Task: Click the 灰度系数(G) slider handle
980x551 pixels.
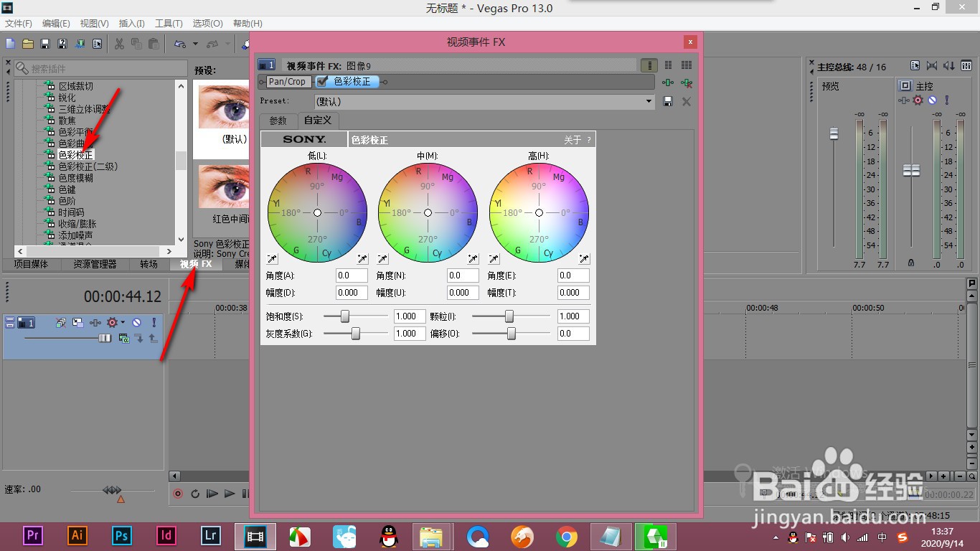Action: [x=355, y=334]
